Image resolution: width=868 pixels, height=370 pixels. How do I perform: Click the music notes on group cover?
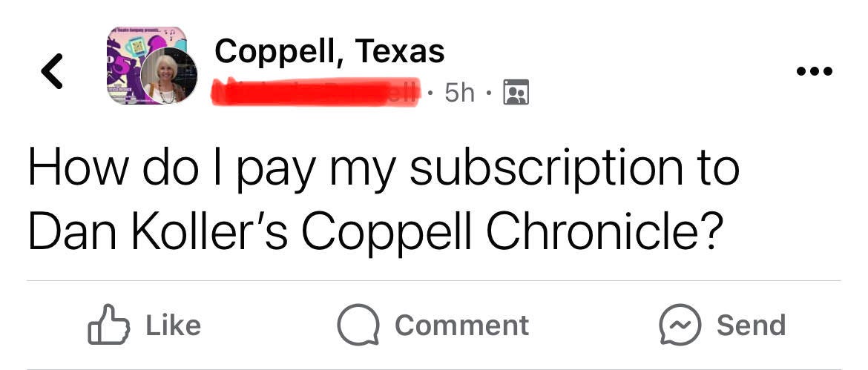pyautogui.click(x=169, y=33)
